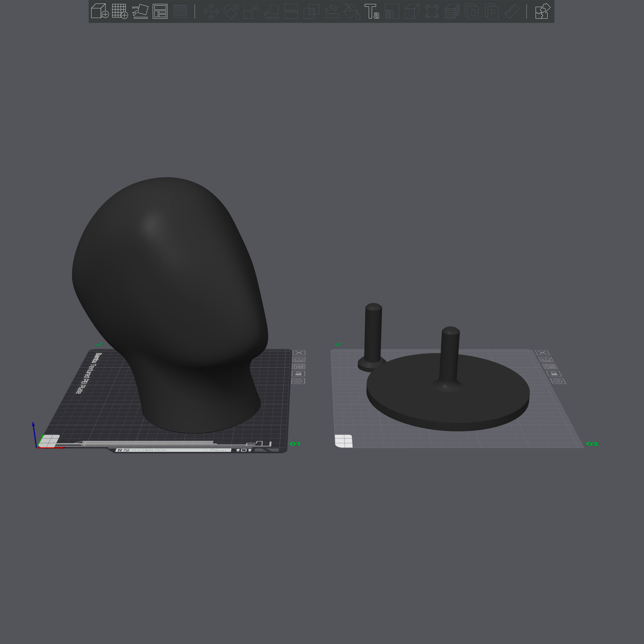Select the Paint bucket color painting tool

352,11
